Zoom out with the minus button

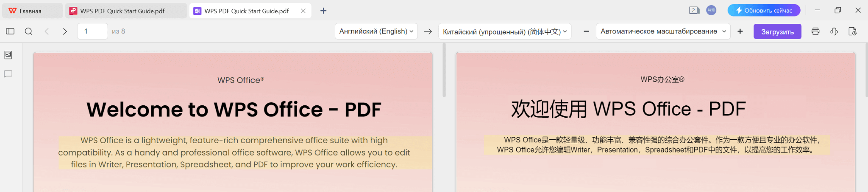[586, 31]
